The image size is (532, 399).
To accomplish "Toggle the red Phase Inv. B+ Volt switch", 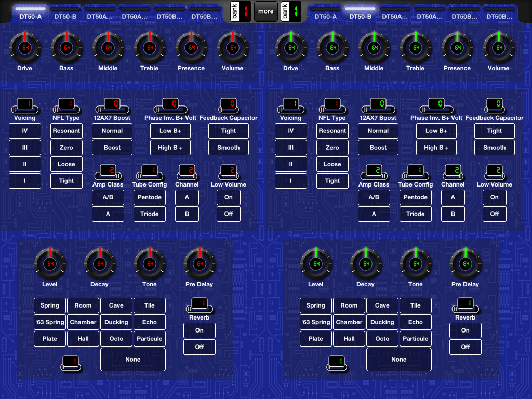I will pos(170,105).
